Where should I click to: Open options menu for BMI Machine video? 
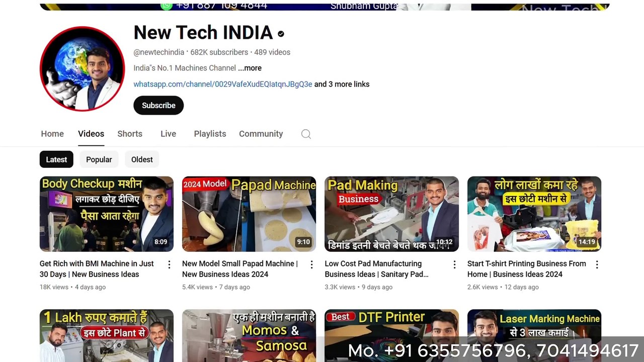point(169,264)
